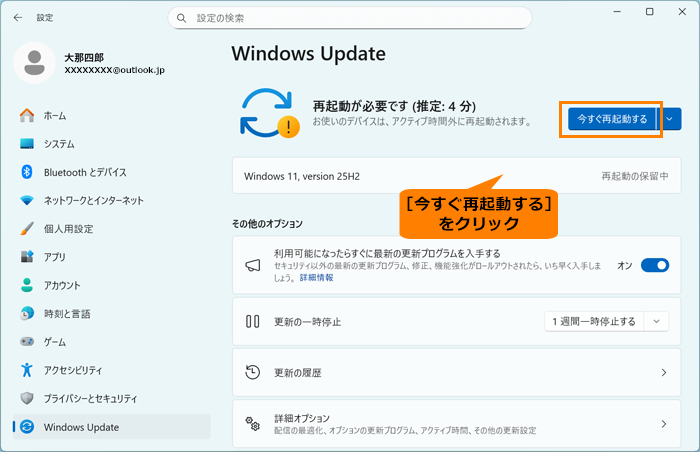The width and height of the screenshot is (700, 452).
Task: Open アクセシビリティ settings icon
Action: point(27,370)
